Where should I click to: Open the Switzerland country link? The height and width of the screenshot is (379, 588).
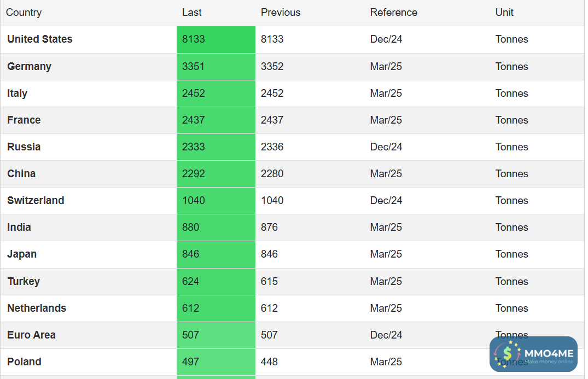[x=36, y=201]
